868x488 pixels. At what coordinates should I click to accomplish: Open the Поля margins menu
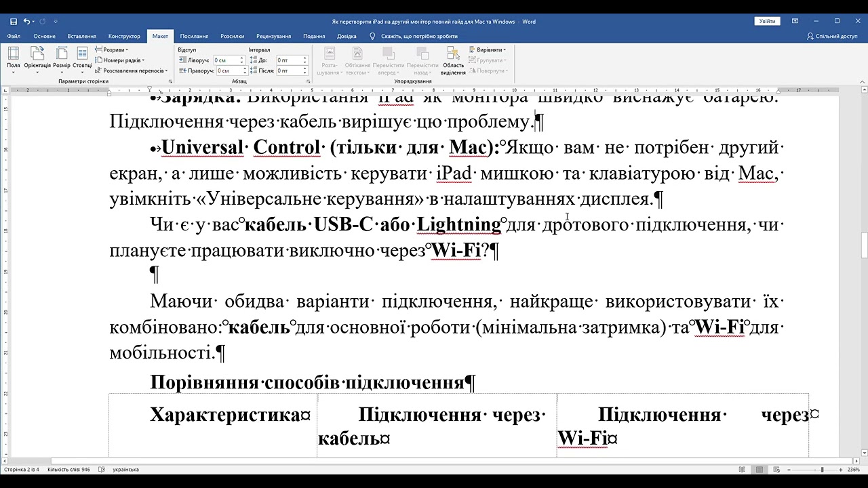(14, 60)
